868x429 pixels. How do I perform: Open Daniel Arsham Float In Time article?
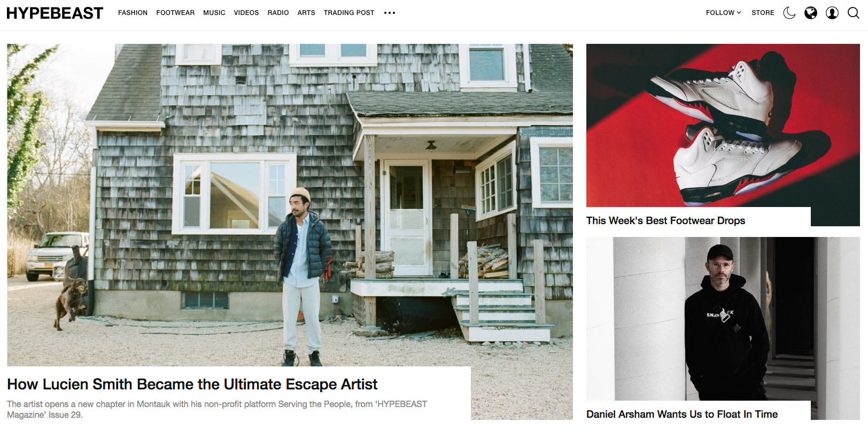click(682, 414)
